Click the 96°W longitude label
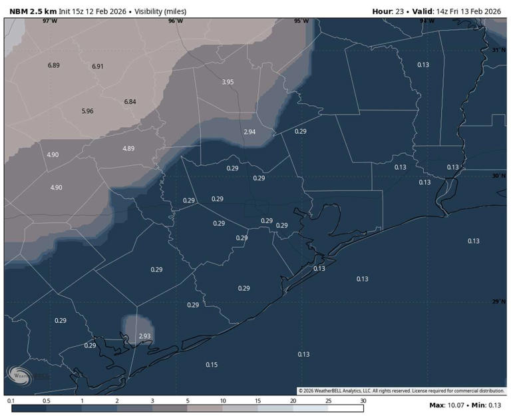511x420 pixels. pyautogui.click(x=176, y=21)
